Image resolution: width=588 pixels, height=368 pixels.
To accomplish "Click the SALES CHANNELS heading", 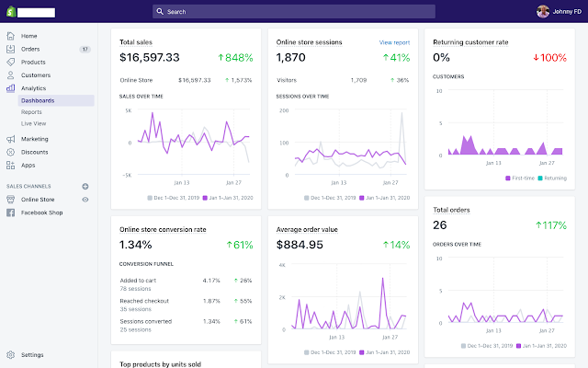I will [x=28, y=186].
